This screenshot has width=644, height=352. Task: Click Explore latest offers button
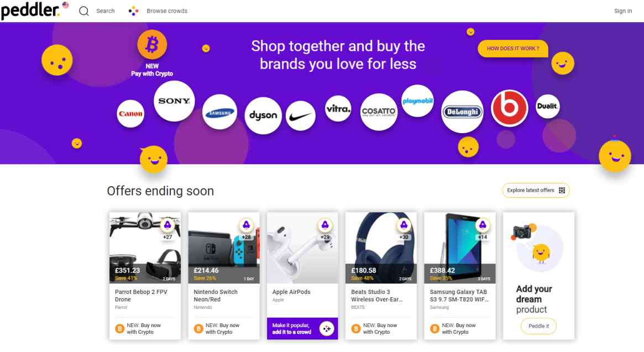coord(536,190)
